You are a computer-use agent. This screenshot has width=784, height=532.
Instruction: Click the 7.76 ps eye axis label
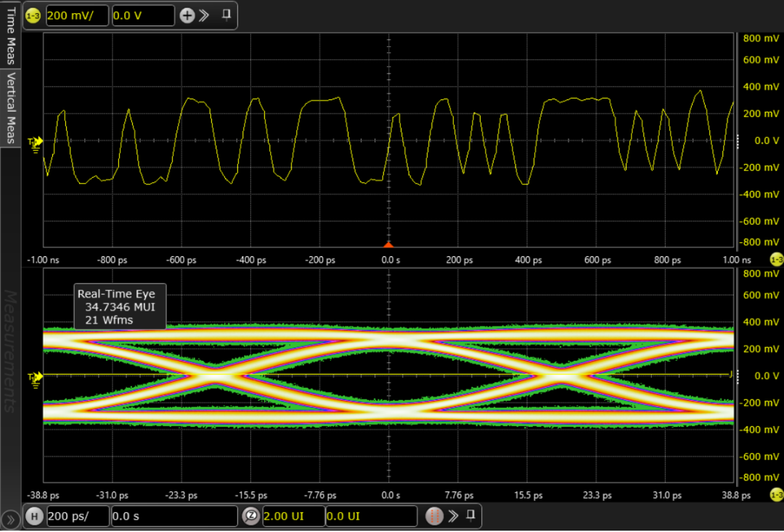pyautogui.click(x=459, y=496)
